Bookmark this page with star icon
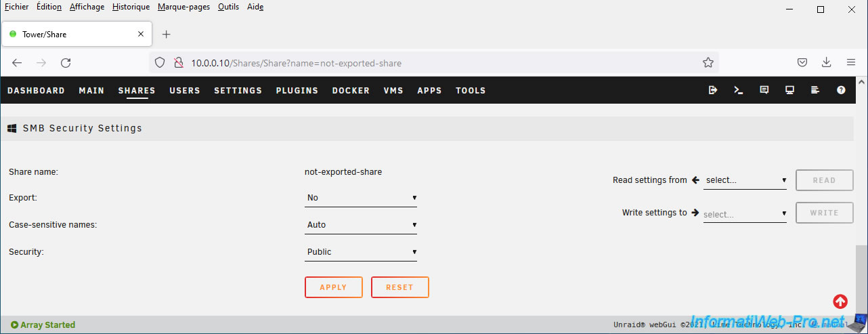Screen dimensions: 868x334 pyautogui.click(x=708, y=63)
